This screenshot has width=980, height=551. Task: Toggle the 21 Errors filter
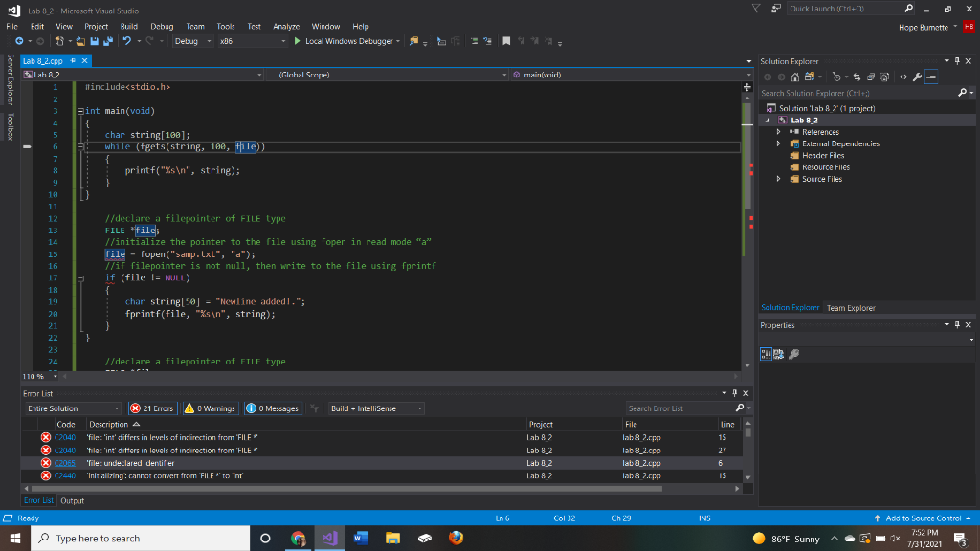pos(151,408)
